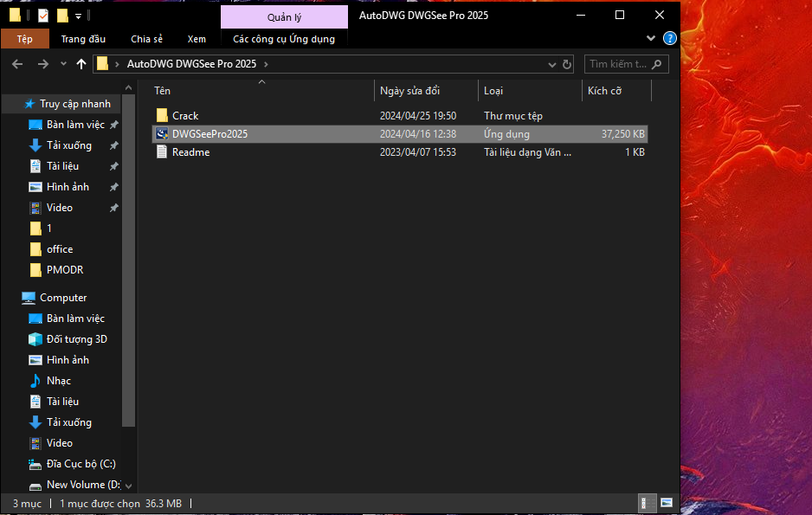Open the Các công cụ Ứng dụng tab
This screenshot has width=812, height=515.
pos(284,39)
